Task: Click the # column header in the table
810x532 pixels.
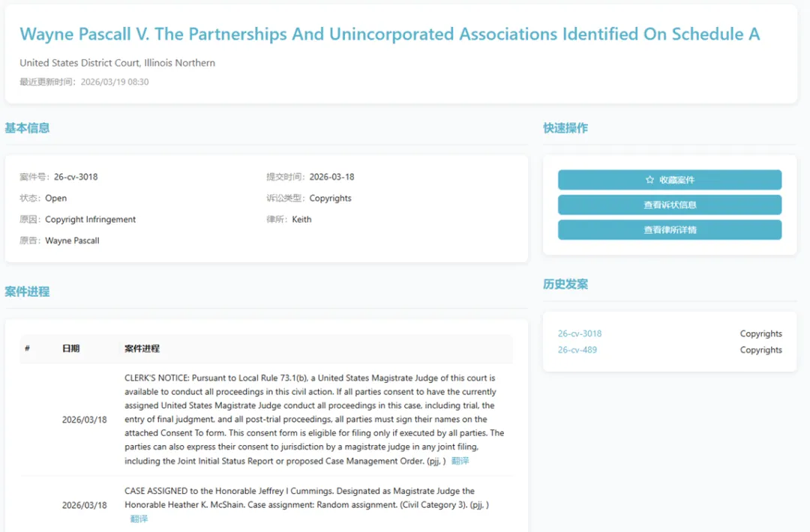Action: tap(28, 349)
